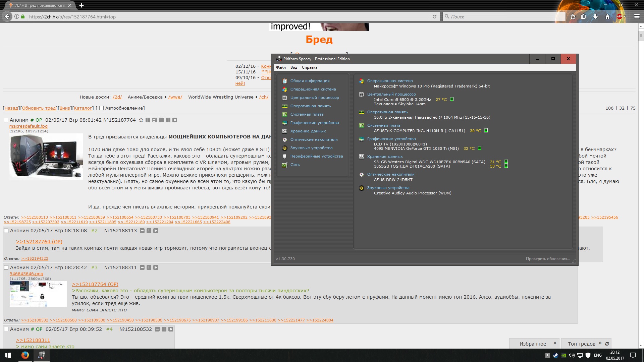Image resolution: width=644 pixels, height=362 pixels.
Task: Open Firefox hamburger menu
Action: [637, 16]
